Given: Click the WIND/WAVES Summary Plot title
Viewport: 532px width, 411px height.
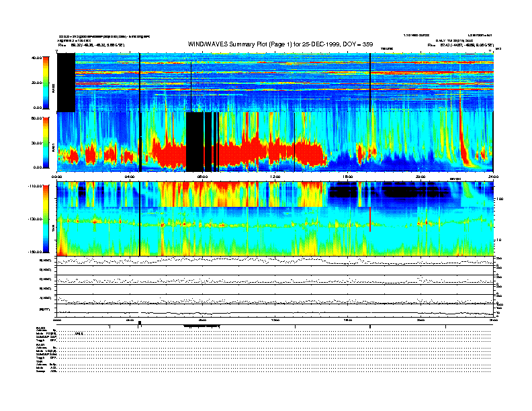Looking at the screenshot, I should (280, 44).
